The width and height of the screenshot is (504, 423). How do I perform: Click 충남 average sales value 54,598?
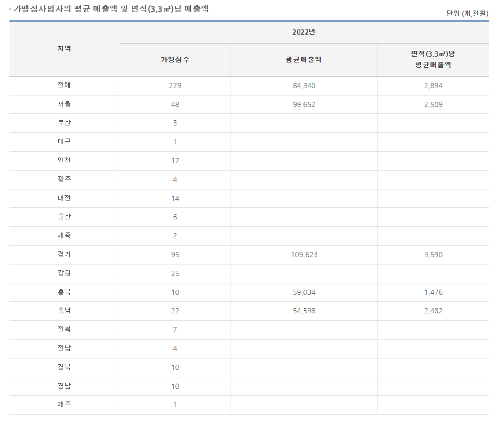pyautogui.click(x=304, y=311)
